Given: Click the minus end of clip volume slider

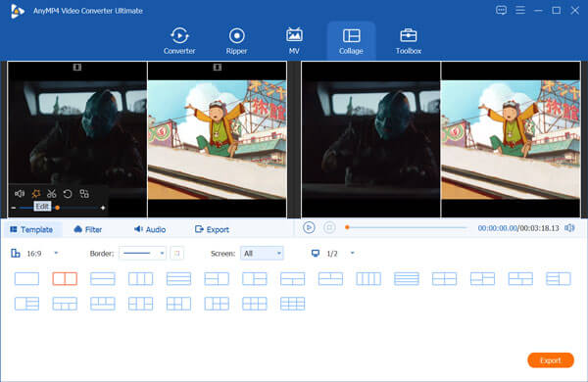Looking at the screenshot, I should 14,208.
